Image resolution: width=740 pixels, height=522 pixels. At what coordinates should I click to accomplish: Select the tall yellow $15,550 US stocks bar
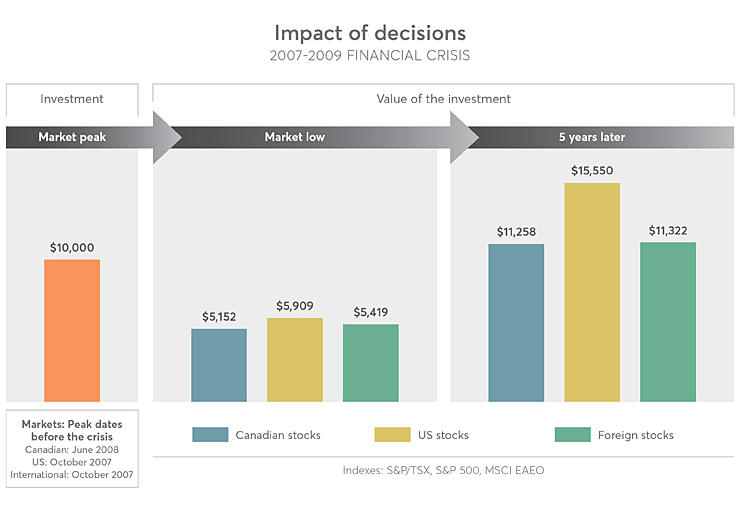tap(592, 292)
